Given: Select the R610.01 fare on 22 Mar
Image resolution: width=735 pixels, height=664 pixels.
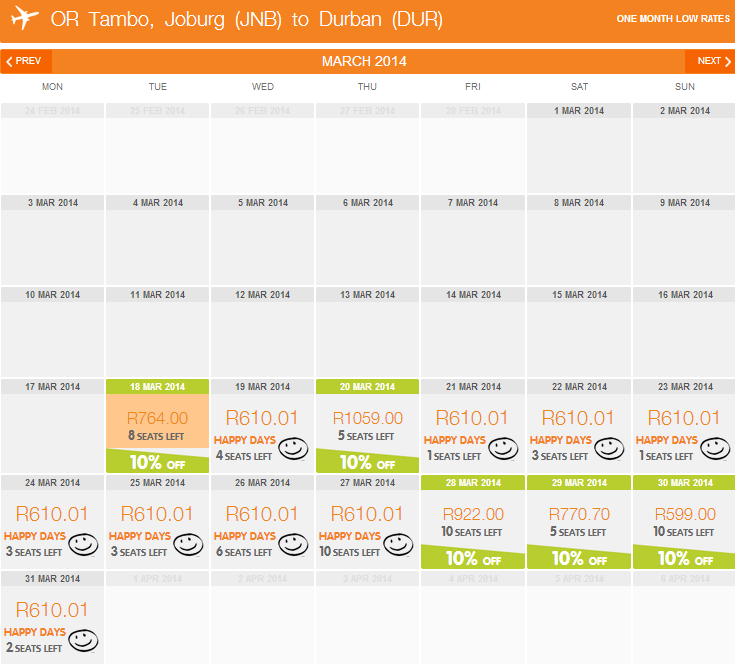Looking at the screenshot, I should coord(578,418).
